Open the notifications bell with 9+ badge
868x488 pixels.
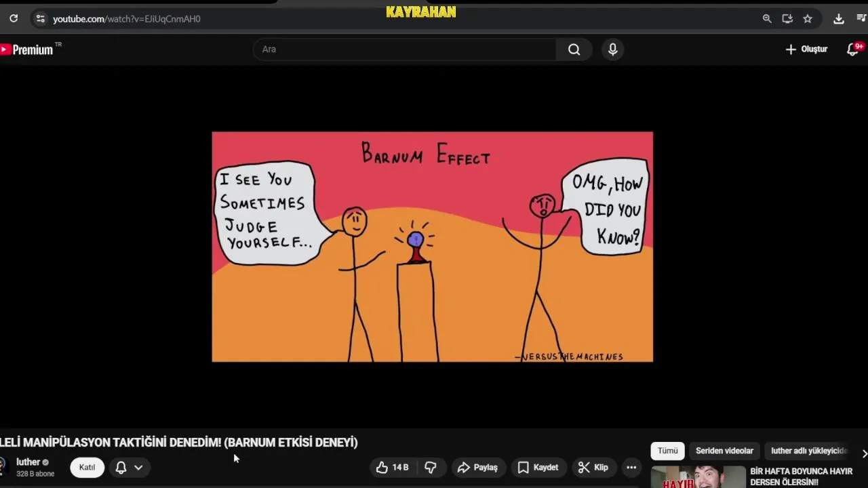click(854, 49)
